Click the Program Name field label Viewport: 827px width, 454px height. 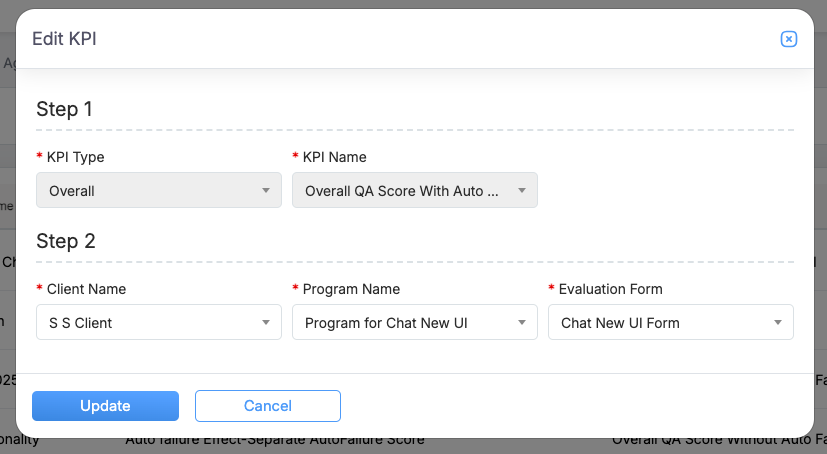coord(351,289)
